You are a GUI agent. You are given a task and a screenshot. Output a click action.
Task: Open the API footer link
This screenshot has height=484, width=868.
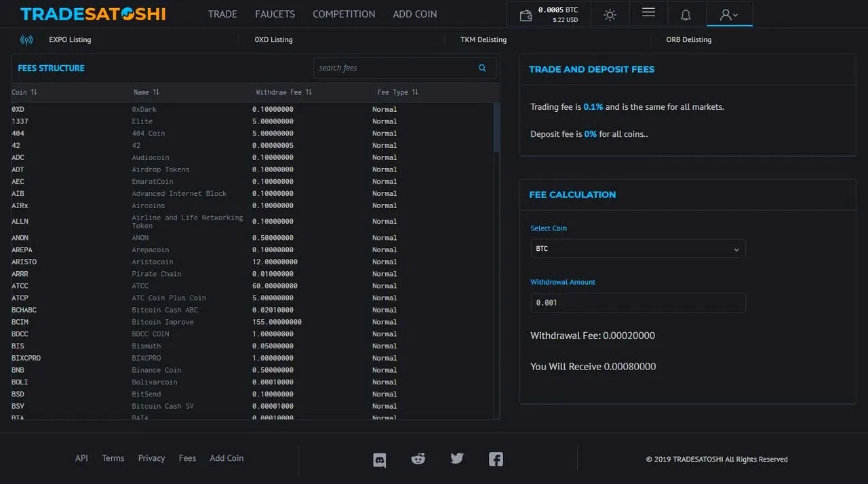[x=81, y=458]
